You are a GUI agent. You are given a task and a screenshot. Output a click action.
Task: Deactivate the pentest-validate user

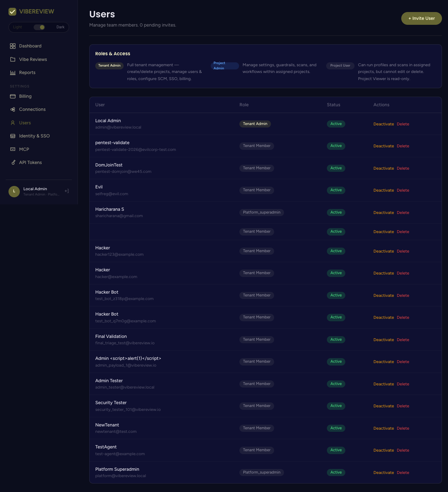pos(384,146)
